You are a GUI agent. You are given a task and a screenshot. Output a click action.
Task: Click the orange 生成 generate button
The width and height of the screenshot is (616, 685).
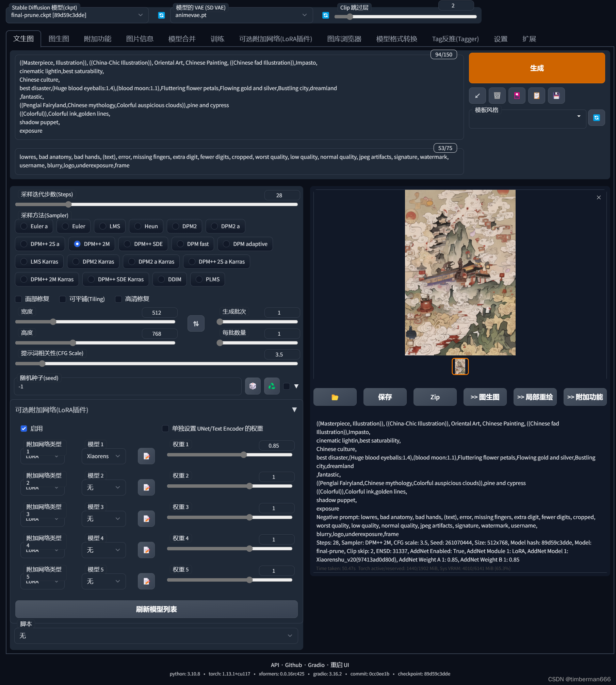pyautogui.click(x=537, y=68)
